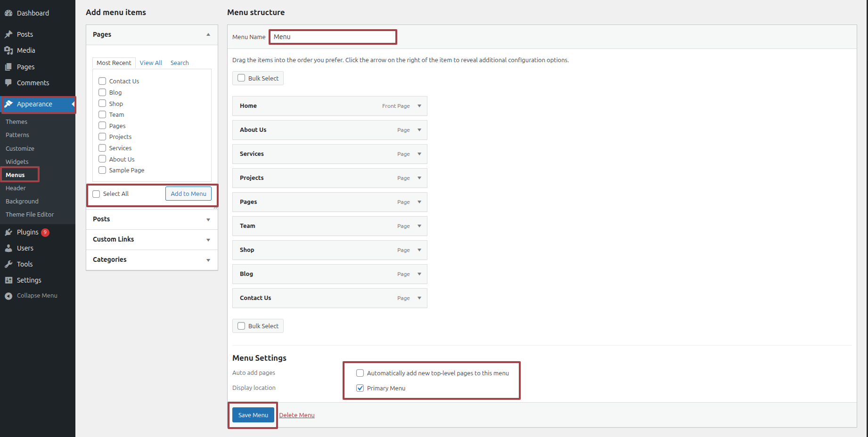Click the Save Menu button
Screen dimensions: 868x437
tap(253, 415)
